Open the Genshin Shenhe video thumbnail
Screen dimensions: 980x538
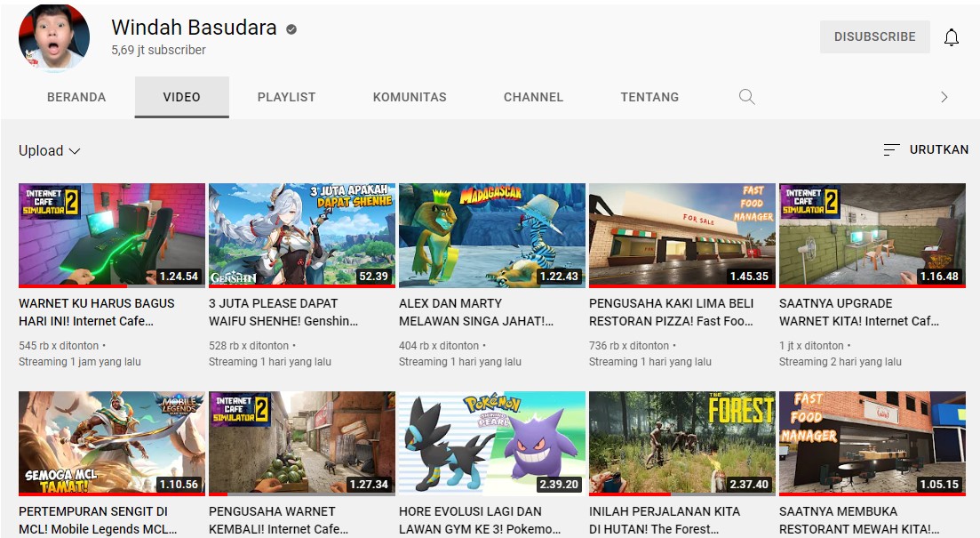302,236
